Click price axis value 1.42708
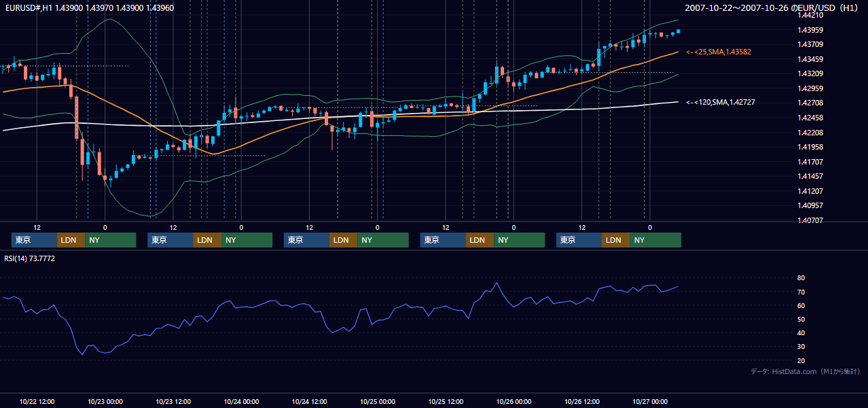The width and height of the screenshot is (868, 408). point(810,103)
